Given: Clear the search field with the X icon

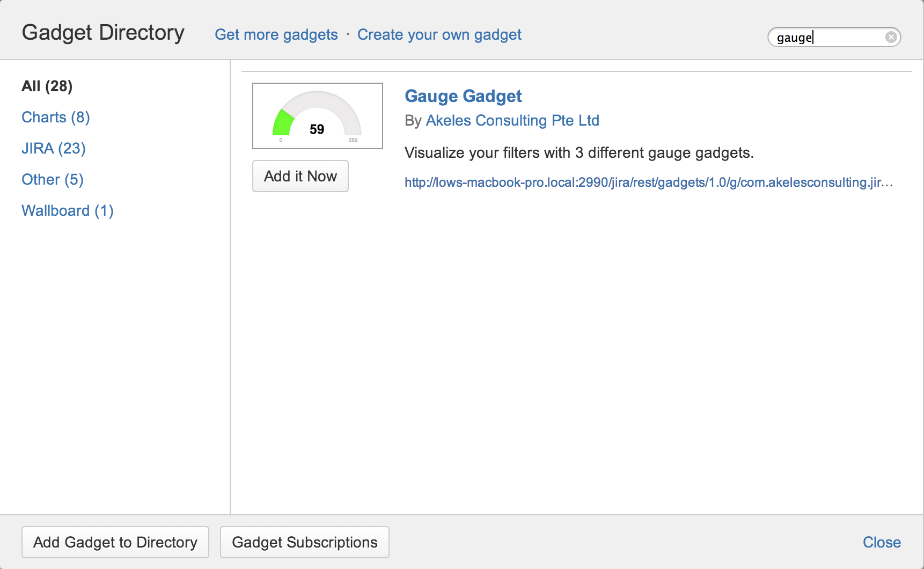Looking at the screenshot, I should tap(891, 37).
